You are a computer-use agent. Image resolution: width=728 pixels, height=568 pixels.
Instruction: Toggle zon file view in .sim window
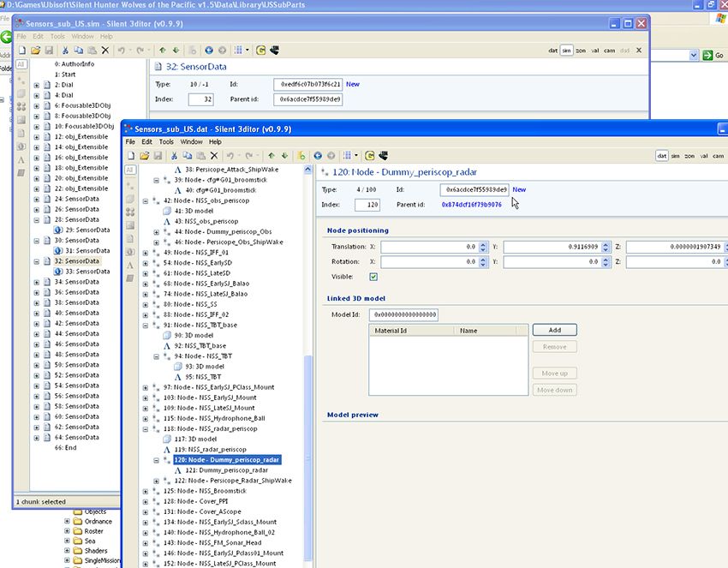click(x=581, y=51)
